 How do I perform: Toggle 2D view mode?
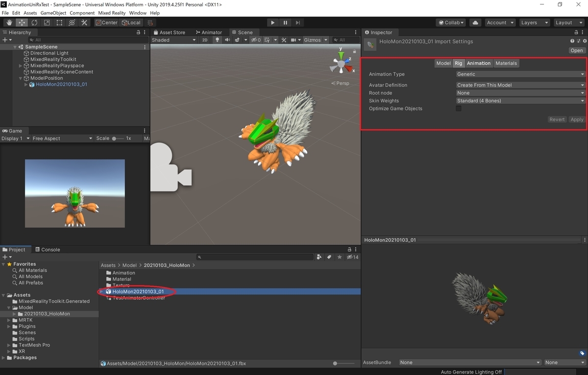pos(205,40)
